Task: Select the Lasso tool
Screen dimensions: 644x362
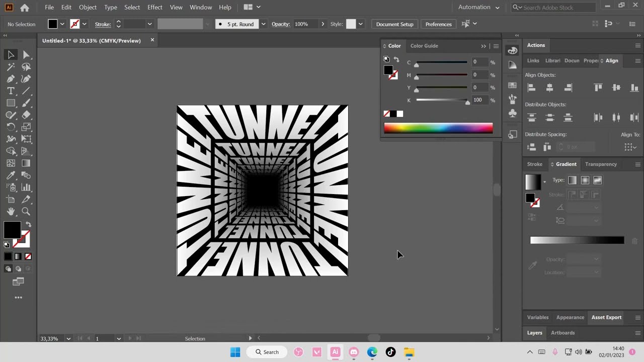Action: coord(26,67)
